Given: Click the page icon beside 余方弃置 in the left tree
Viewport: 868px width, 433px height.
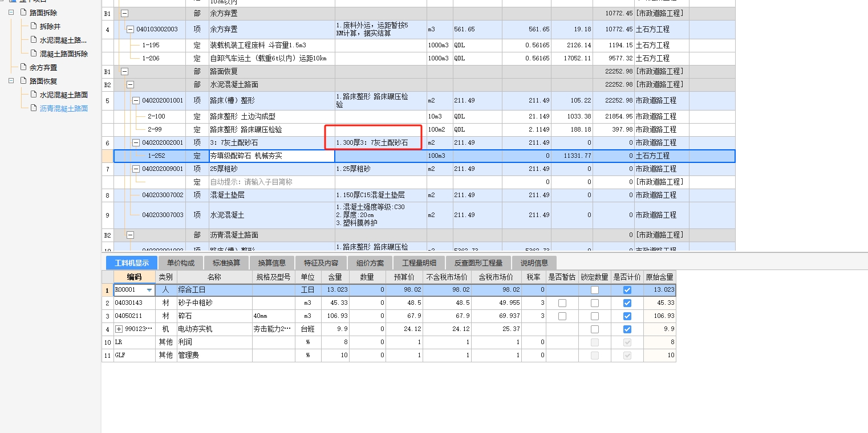Looking at the screenshot, I should tap(23, 67).
